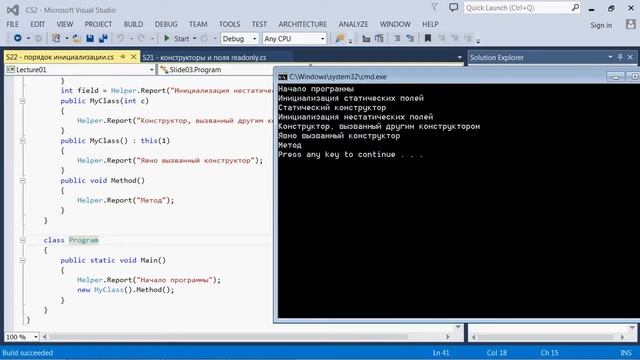This screenshot has height=360, width=640.
Task: Open the Start button dropdown arrow
Action: click(194, 38)
